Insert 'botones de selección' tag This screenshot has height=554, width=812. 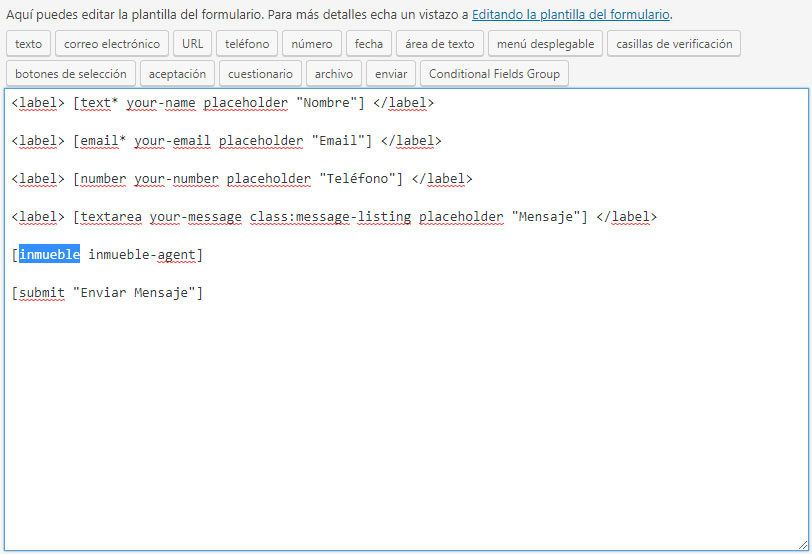coord(70,74)
